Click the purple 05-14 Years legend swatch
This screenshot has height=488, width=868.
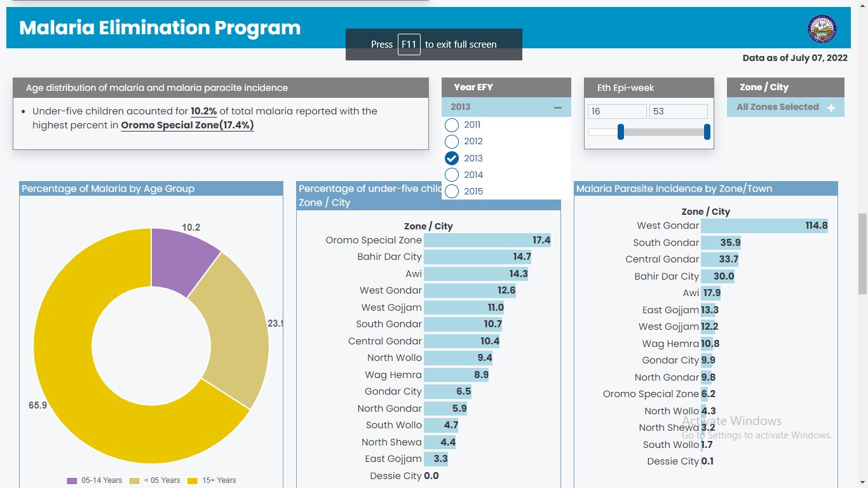(72, 480)
